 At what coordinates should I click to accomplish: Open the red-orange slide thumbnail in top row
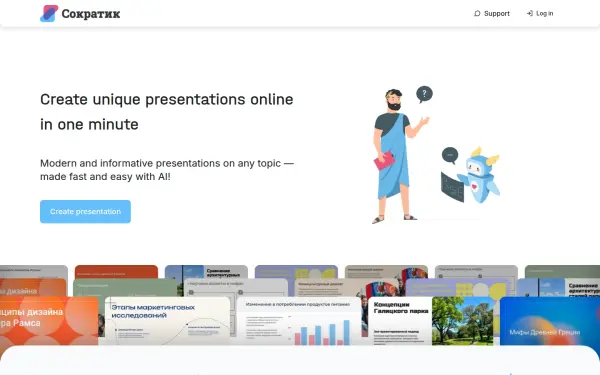tap(116, 271)
